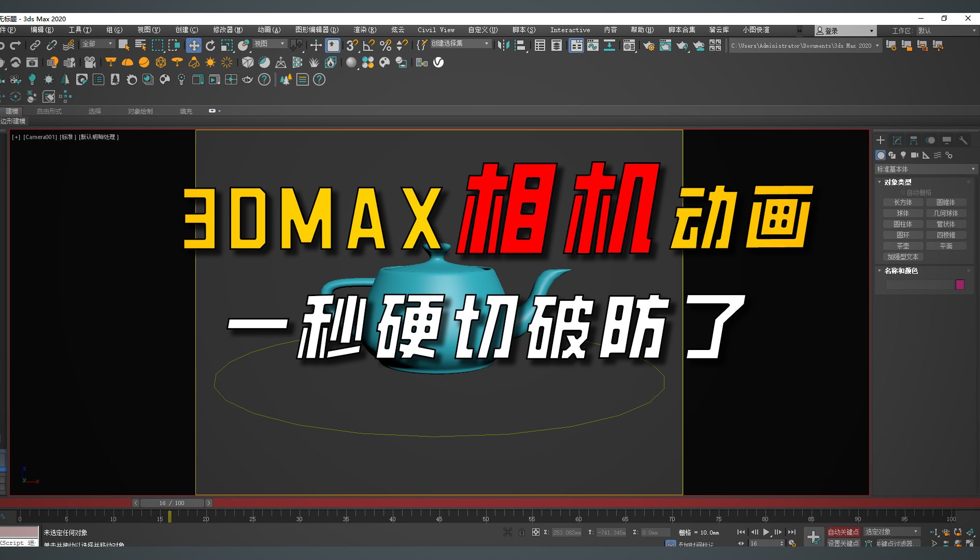Open the 渲染(R) menu
The width and height of the screenshot is (980, 560).
[364, 30]
